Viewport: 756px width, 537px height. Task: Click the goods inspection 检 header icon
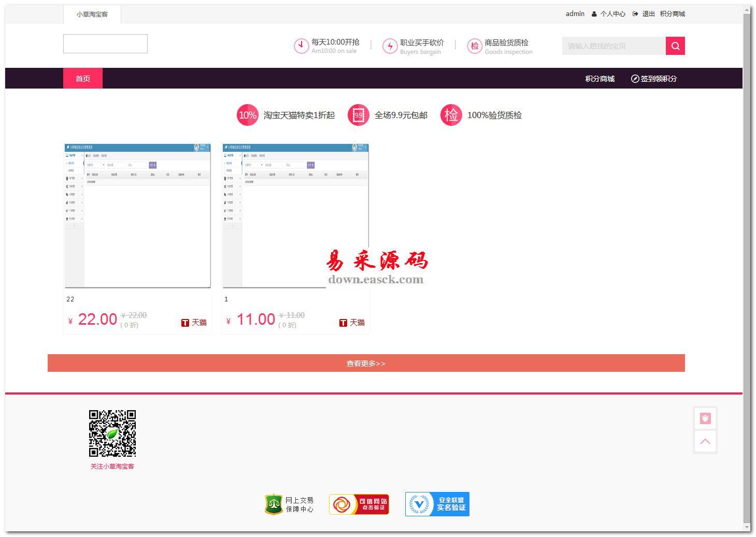tap(474, 46)
